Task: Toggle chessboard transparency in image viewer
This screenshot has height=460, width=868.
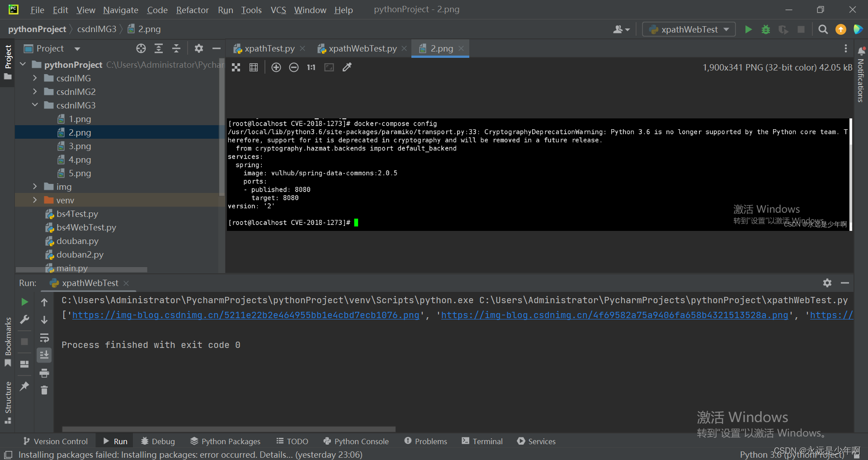Action: 236,67
